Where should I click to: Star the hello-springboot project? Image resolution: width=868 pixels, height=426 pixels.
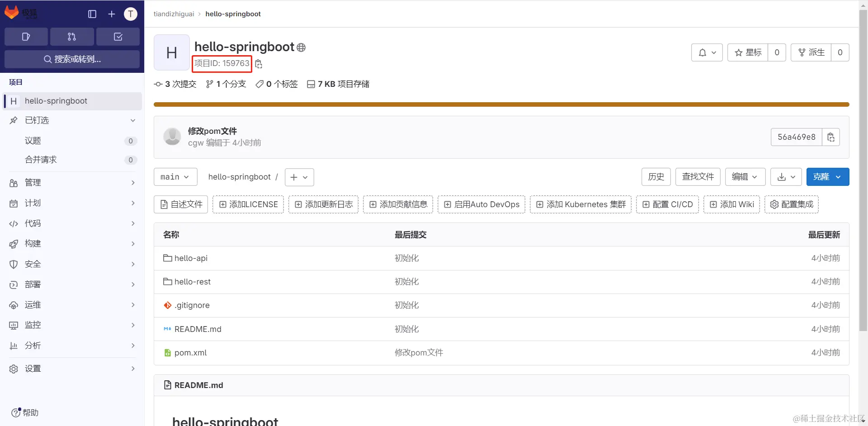tap(748, 52)
